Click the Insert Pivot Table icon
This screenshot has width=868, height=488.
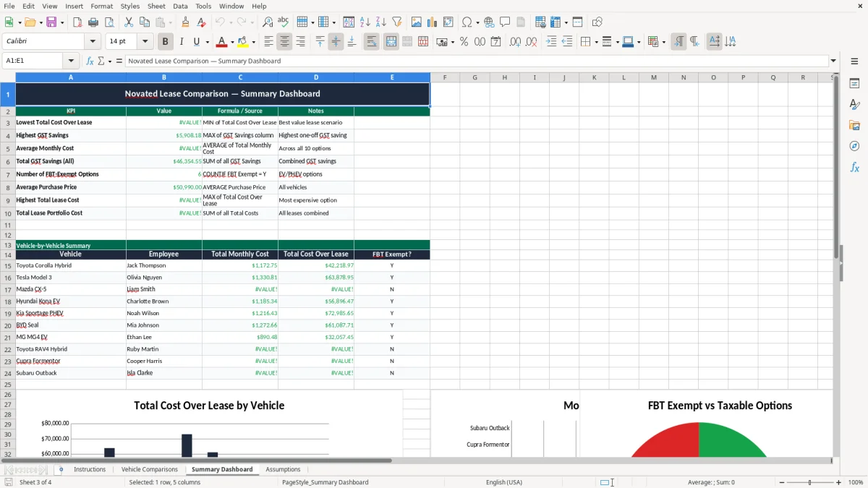pyautogui.click(x=448, y=22)
